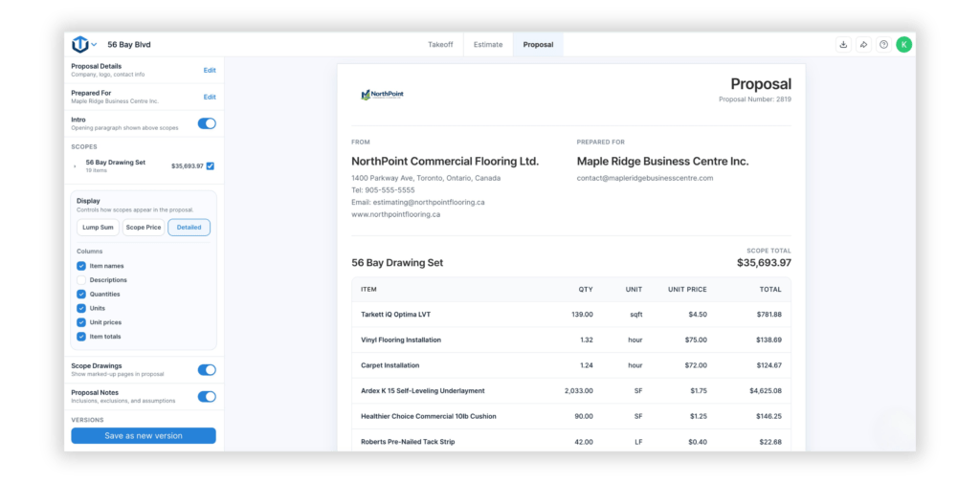The width and height of the screenshot is (980, 483).
Task: Enable the Descriptions column checkbox
Action: 81,280
